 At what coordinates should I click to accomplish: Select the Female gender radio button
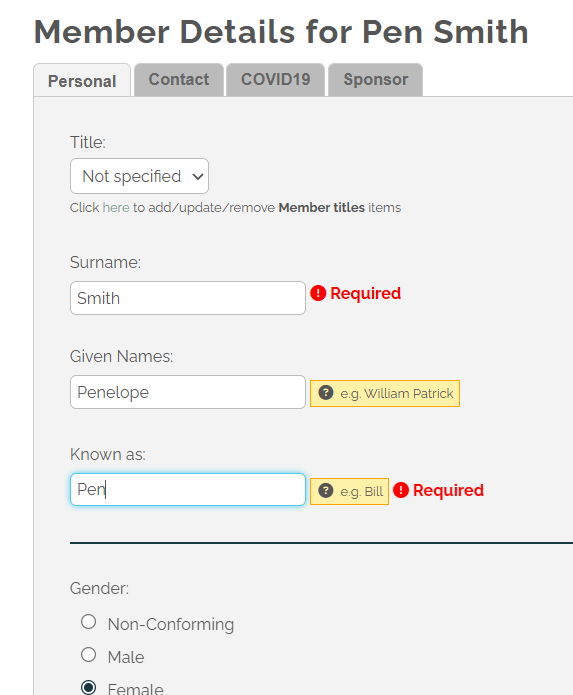[x=89, y=687]
